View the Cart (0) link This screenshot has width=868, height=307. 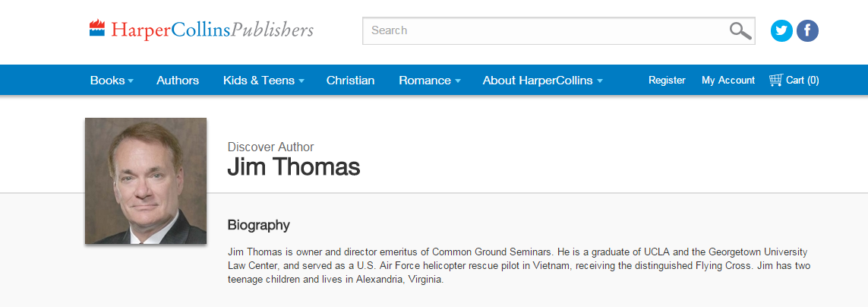(x=802, y=80)
